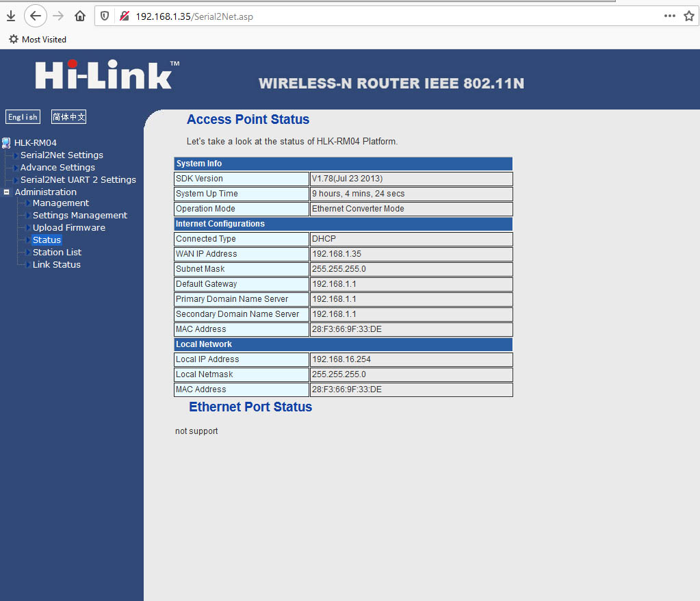Click the Local Network section header
The width and height of the screenshot is (700, 601).
pos(343,344)
